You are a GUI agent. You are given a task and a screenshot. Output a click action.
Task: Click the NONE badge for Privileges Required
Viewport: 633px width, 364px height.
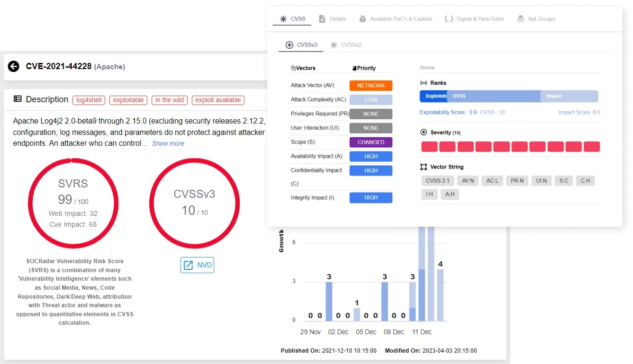pos(371,114)
